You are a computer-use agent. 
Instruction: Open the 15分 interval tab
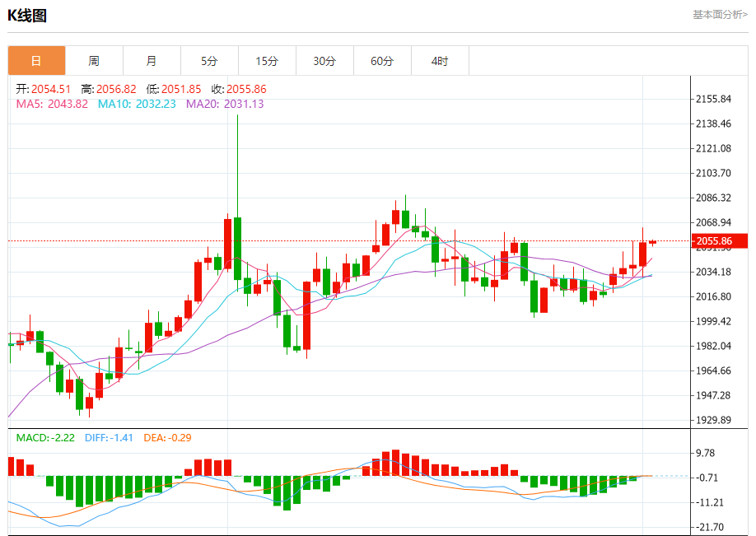point(267,61)
